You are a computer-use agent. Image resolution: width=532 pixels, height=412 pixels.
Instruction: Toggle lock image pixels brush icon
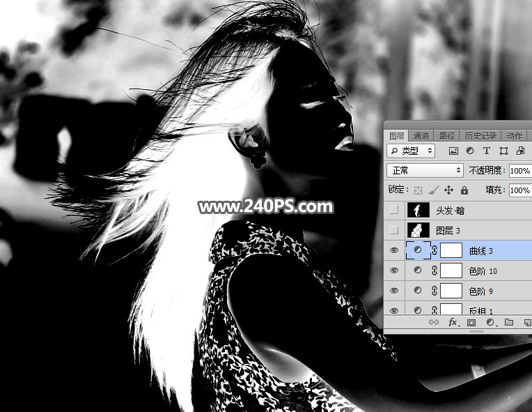click(433, 190)
